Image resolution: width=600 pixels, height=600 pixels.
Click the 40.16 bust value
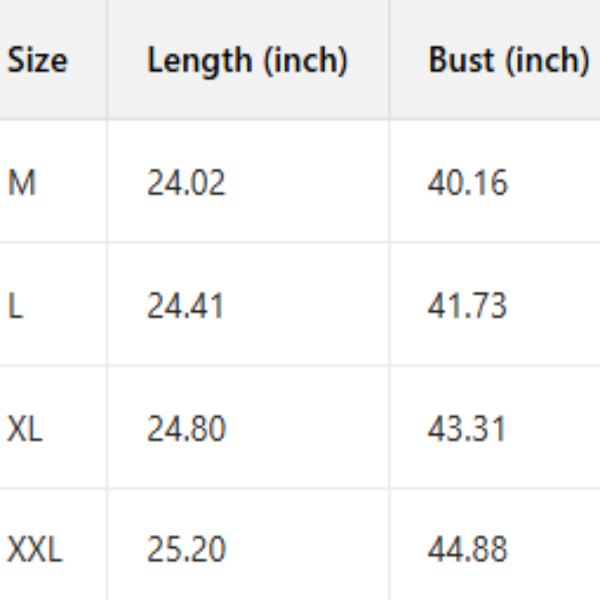(x=467, y=183)
